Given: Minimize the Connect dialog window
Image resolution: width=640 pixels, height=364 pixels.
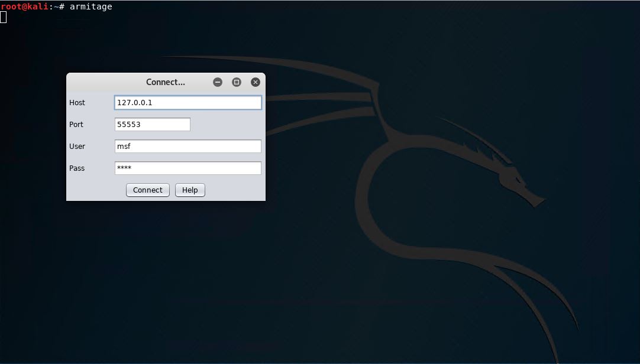Looking at the screenshot, I should (218, 82).
